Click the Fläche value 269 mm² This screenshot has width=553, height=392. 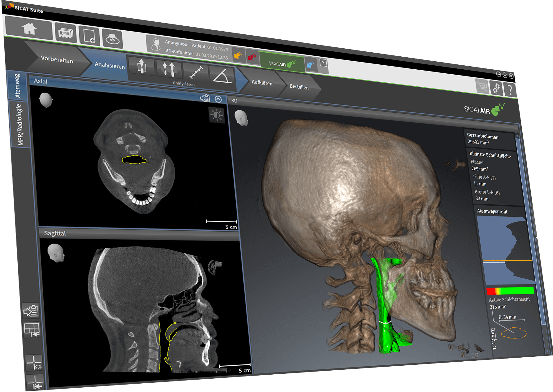(x=480, y=169)
